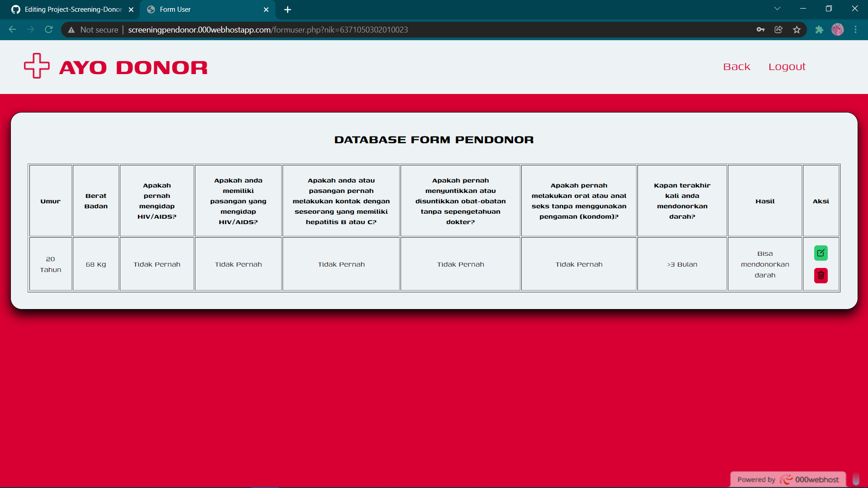Open Chrome three-dot menu
Image resolution: width=868 pixels, height=488 pixels.
(x=856, y=29)
